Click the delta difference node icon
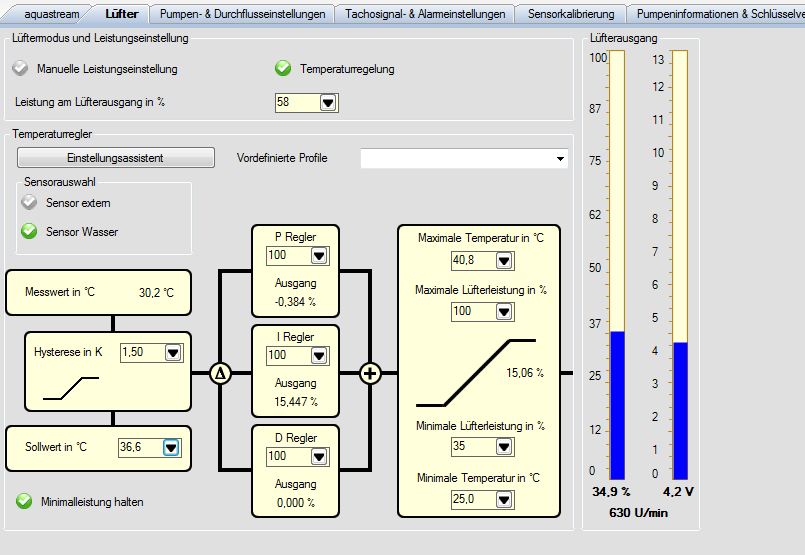 (220, 374)
